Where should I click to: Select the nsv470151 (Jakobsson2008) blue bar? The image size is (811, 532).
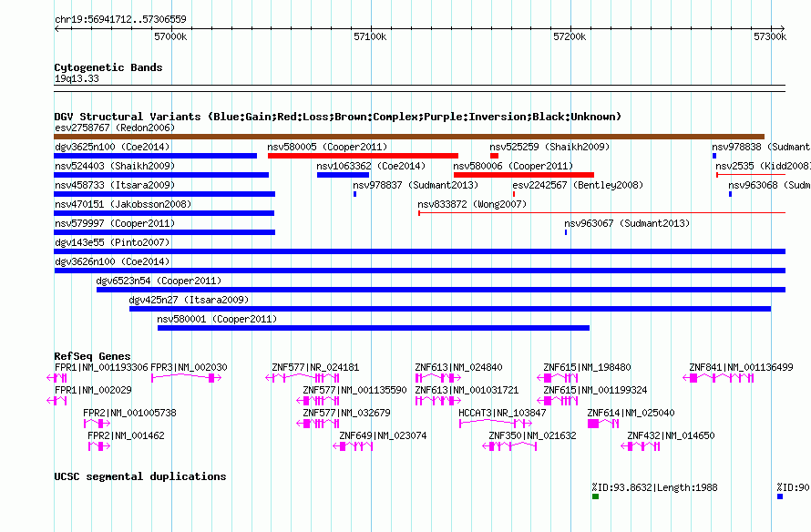164,213
